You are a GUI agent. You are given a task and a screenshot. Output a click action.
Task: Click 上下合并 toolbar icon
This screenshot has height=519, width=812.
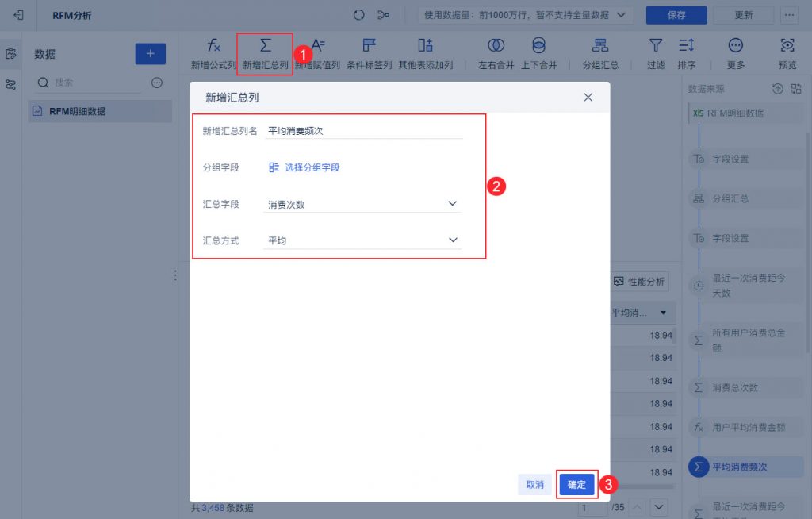(538, 54)
